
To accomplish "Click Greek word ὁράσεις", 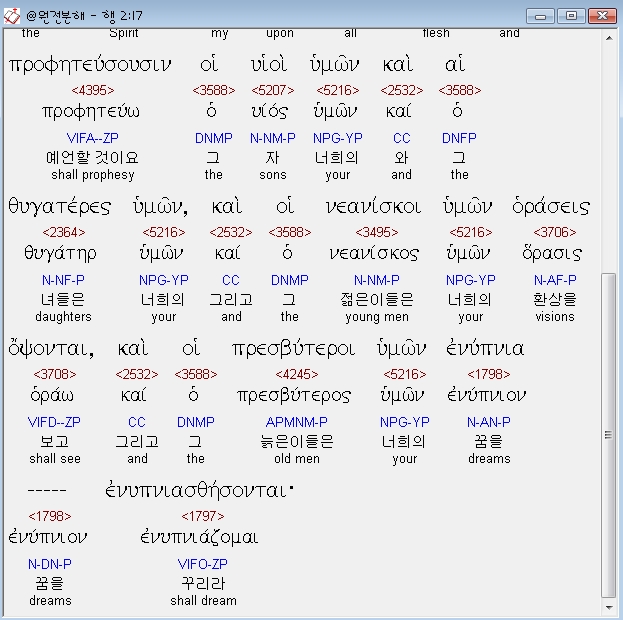I will [x=551, y=207].
